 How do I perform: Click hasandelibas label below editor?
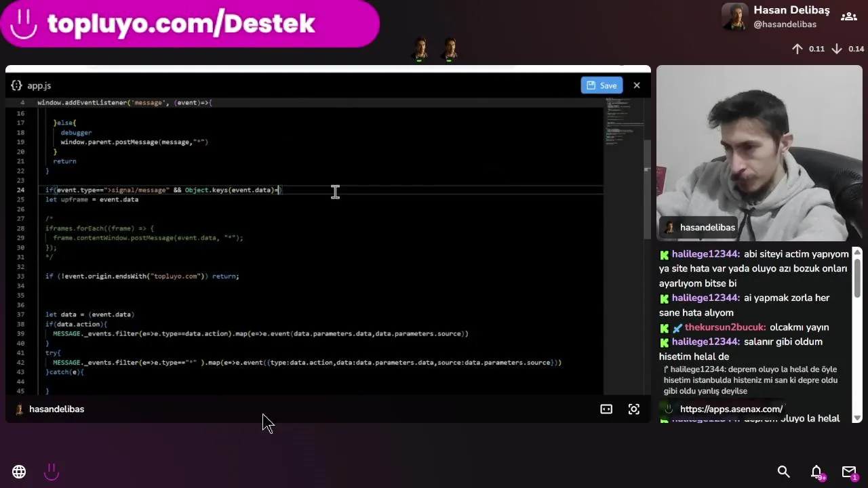pos(56,409)
